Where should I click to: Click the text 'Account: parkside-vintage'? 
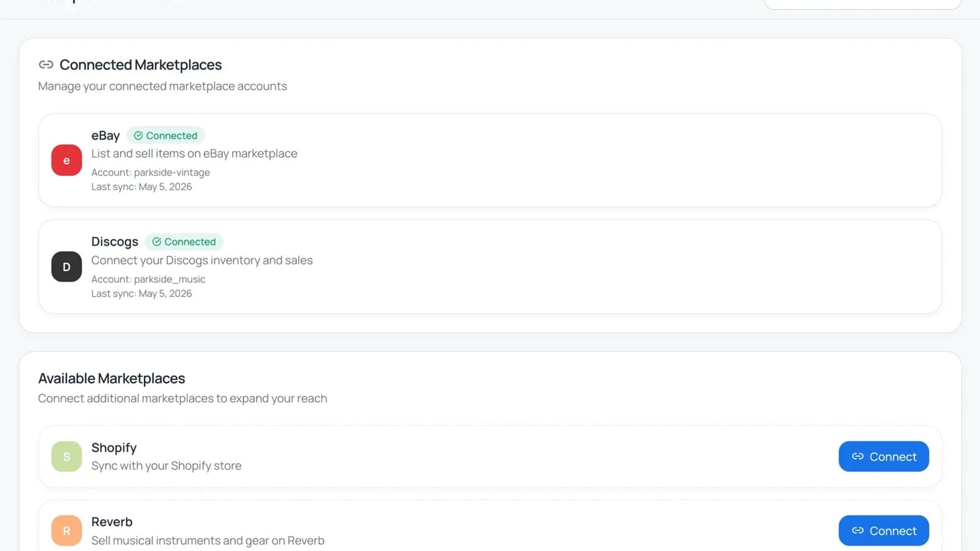point(151,173)
